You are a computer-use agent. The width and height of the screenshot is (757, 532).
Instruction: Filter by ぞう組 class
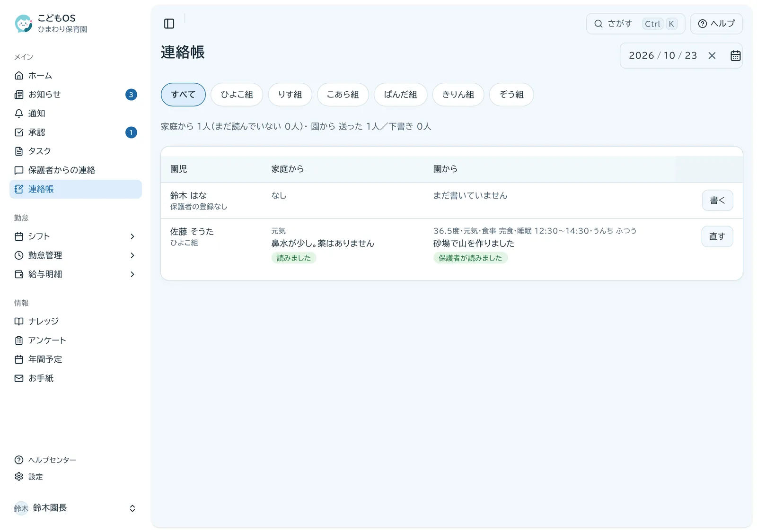[x=511, y=95]
